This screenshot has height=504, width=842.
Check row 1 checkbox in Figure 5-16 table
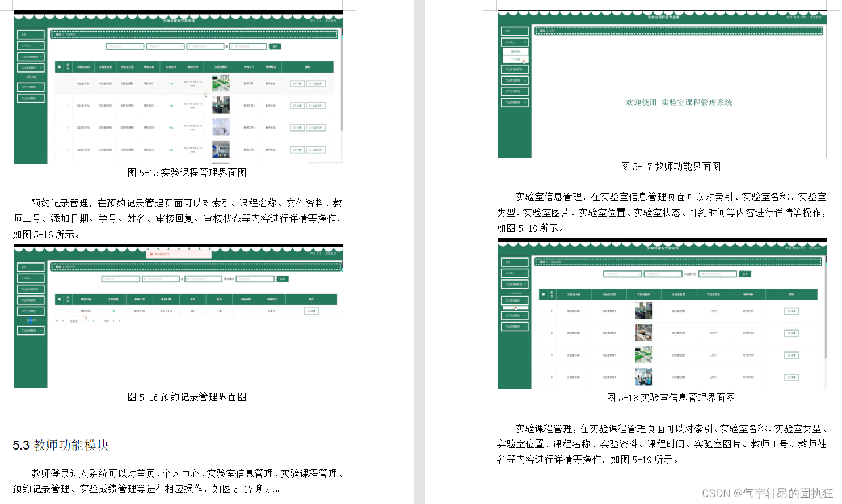tap(59, 311)
